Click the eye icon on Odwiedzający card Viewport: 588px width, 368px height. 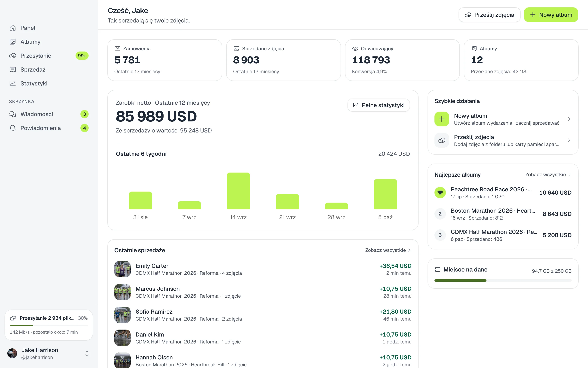point(355,49)
